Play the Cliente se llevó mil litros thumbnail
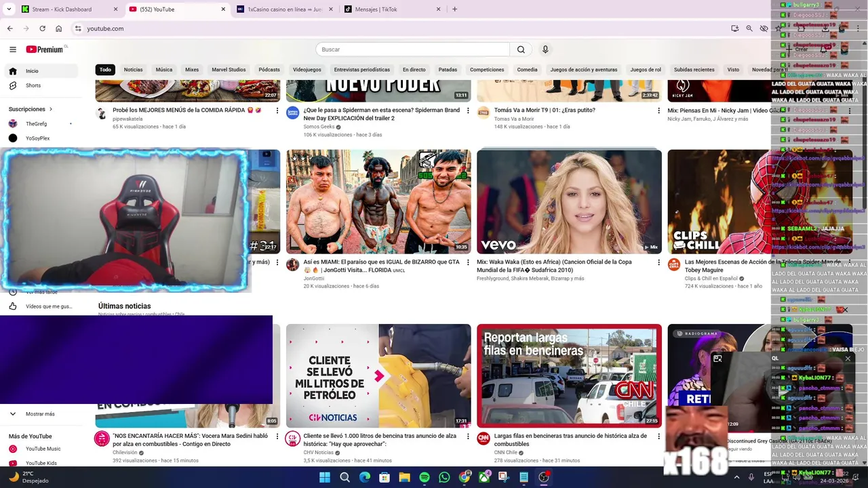The image size is (868, 488). tap(378, 376)
